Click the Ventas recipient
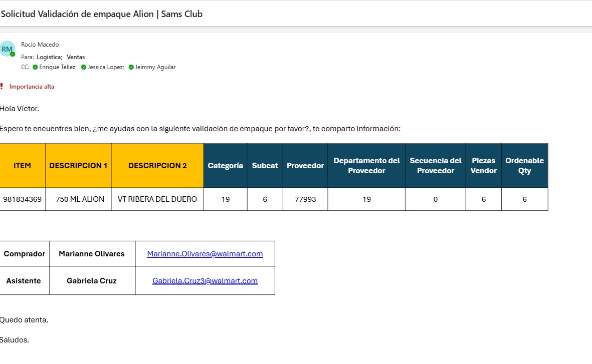 coord(76,57)
